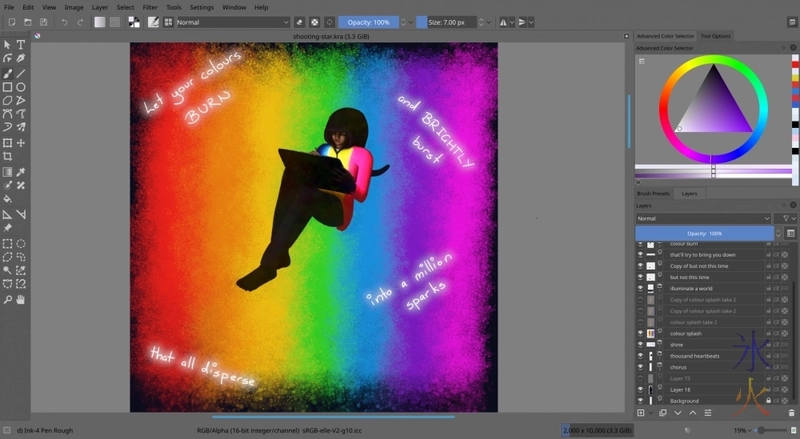Screen dimensions: 800x439
Task: Expand the layer filter dropdown
Action: point(787,218)
